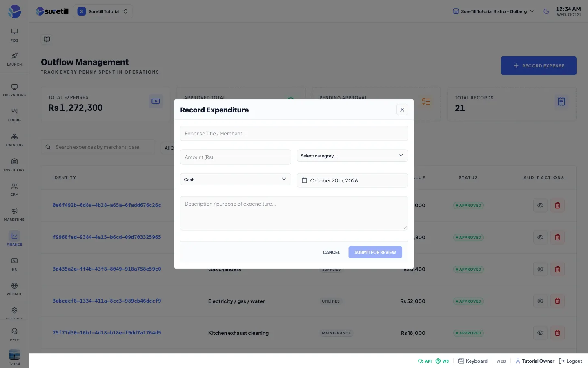
Task: Click the UTILITIES category tag
Action: 331,301
